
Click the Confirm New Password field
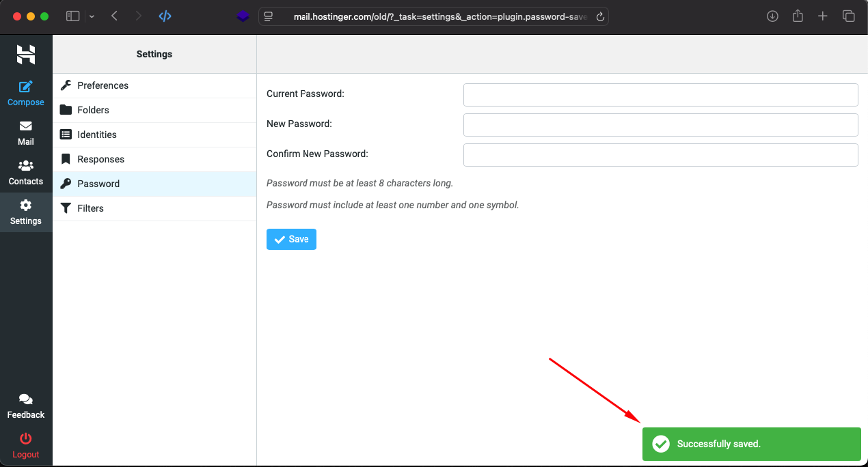click(x=660, y=155)
